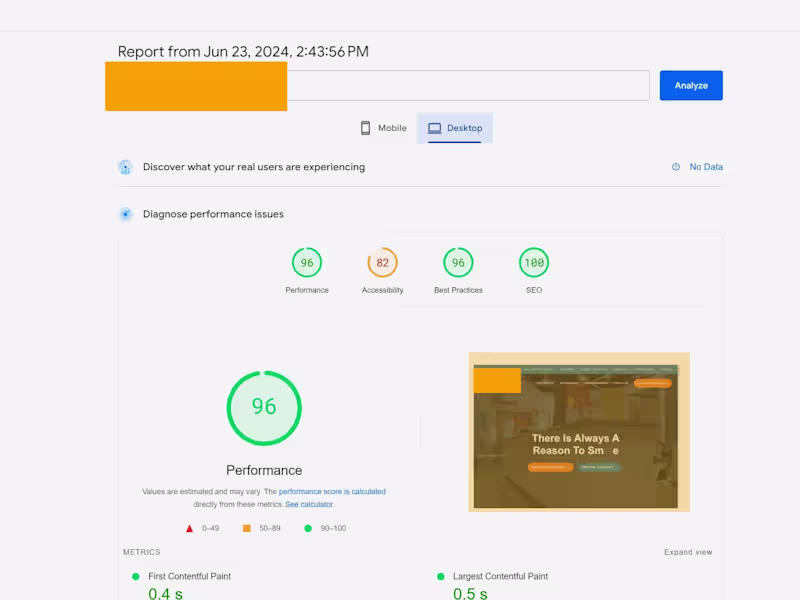This screenshot has height=600, width=800.
Task: Open the No Data info link
Action: (706, 167)
